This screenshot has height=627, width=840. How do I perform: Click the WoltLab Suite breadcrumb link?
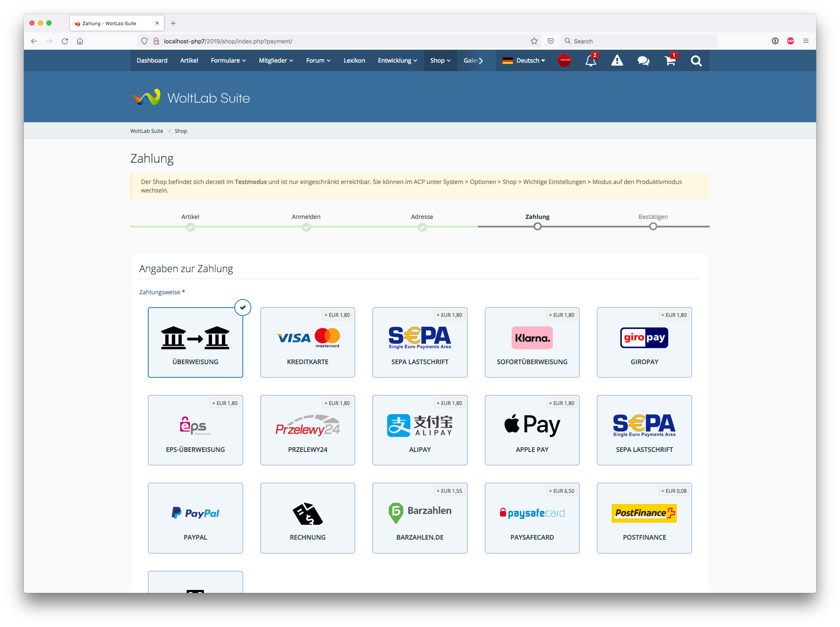tap(147, 131)
